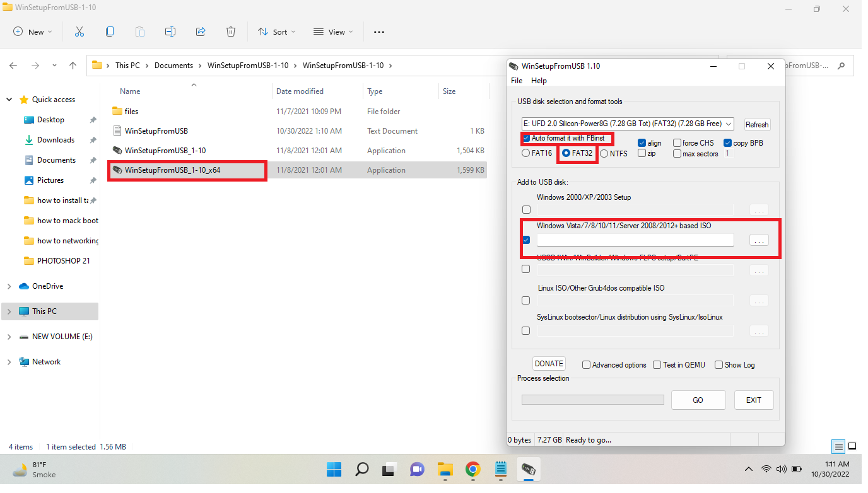The height and width of the screenshot is (493, 868).
Task: Click the Refresh button in WinSetupFromUSB
Action: [x=757, y=124]
